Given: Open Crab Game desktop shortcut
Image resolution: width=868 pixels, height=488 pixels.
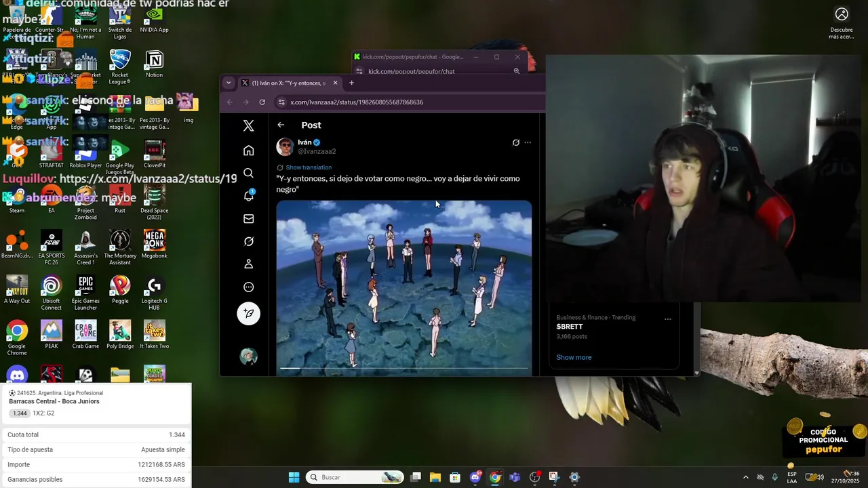Looking at the screenshot, I should click(x=85, y=335).
